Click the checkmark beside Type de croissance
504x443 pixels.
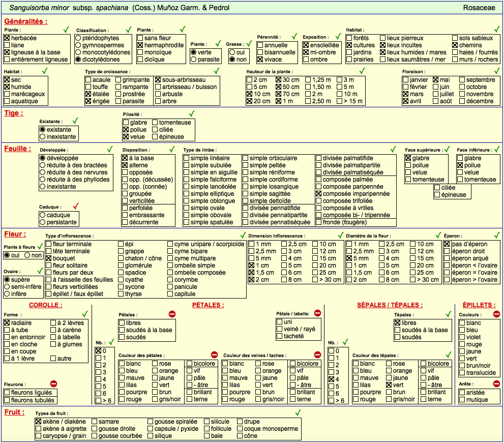tap(217, 71)
